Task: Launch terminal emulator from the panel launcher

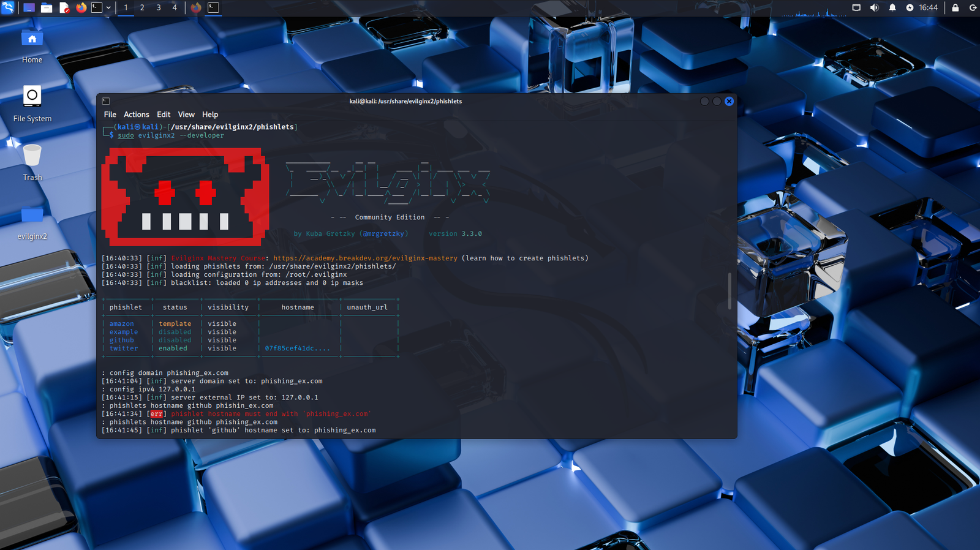Action: click(97, 7)
